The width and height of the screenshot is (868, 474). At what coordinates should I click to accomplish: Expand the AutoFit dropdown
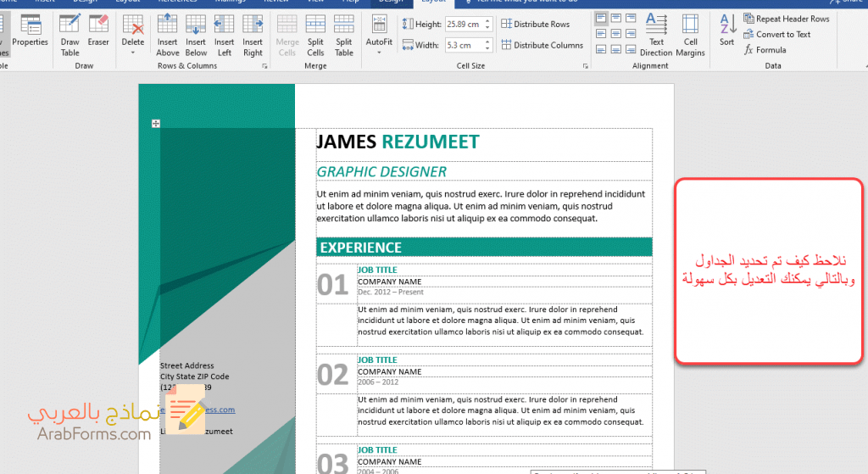click(x=379, y=52)
